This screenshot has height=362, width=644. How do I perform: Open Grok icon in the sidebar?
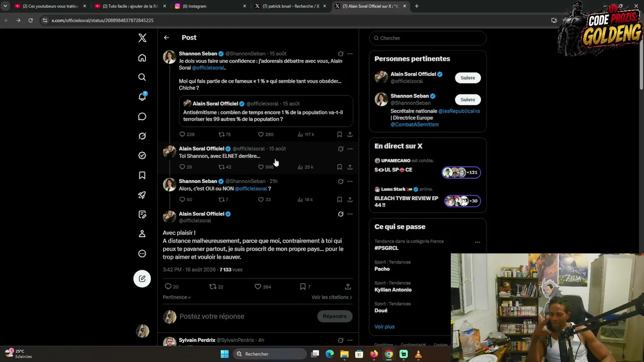pos(142,136)
